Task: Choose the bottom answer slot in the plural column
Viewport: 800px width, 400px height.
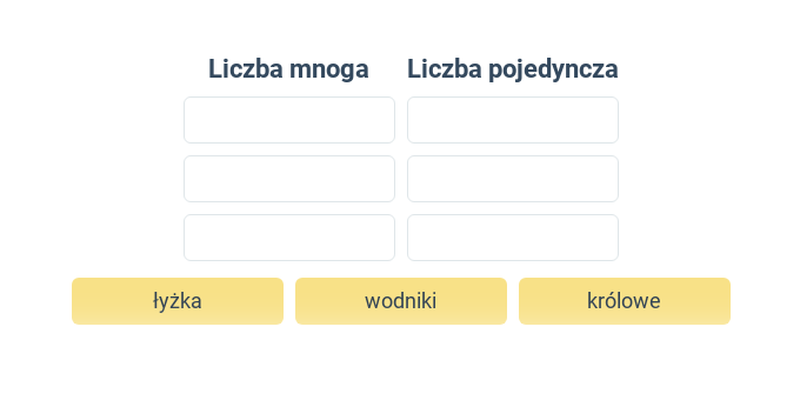Action: [289, 237]
